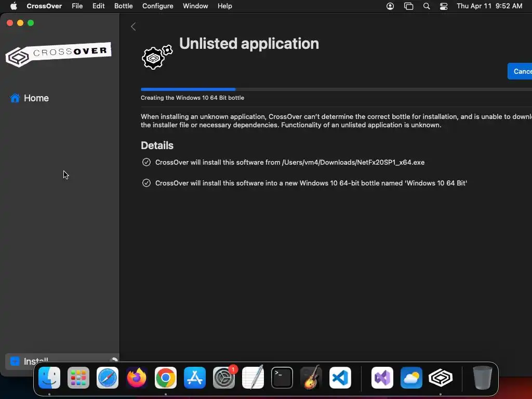This screenshot has width=532, height=399.
Task: Click the 'Creating the Windows 10 64 Bit bottle' status
Action: (192, 98)
